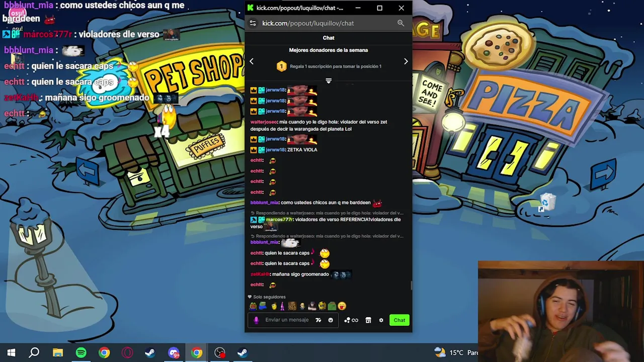This screenshot has height=362, width=644.
Task: Select the dark-haired person photo emote
Action: pos(312,306)
